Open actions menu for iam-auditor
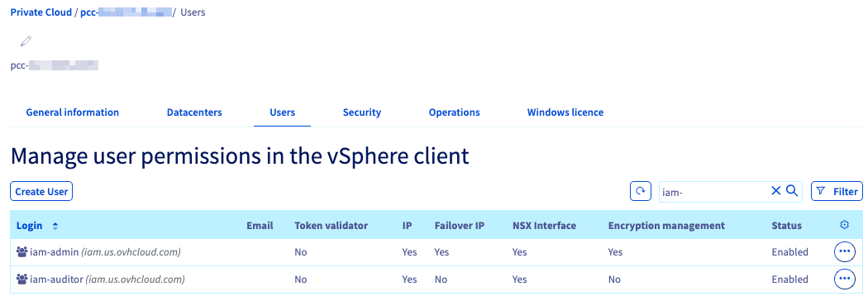The height and width of the screenshot is (301, 868). click(844, 279)
